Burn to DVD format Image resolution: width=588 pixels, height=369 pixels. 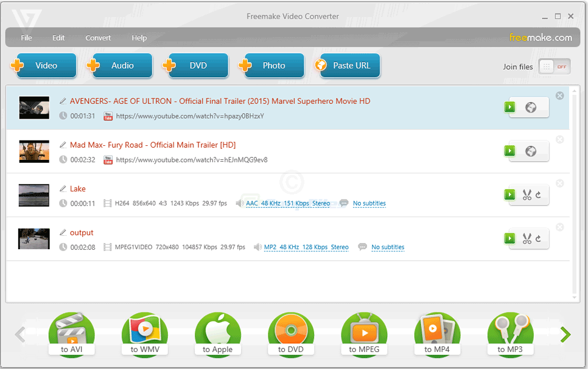[x=291, y=334]
